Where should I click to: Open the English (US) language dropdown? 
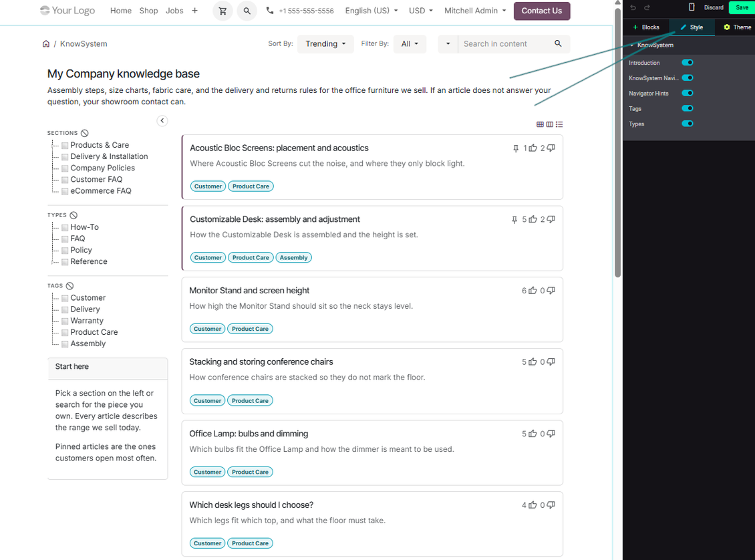(371, 11)
